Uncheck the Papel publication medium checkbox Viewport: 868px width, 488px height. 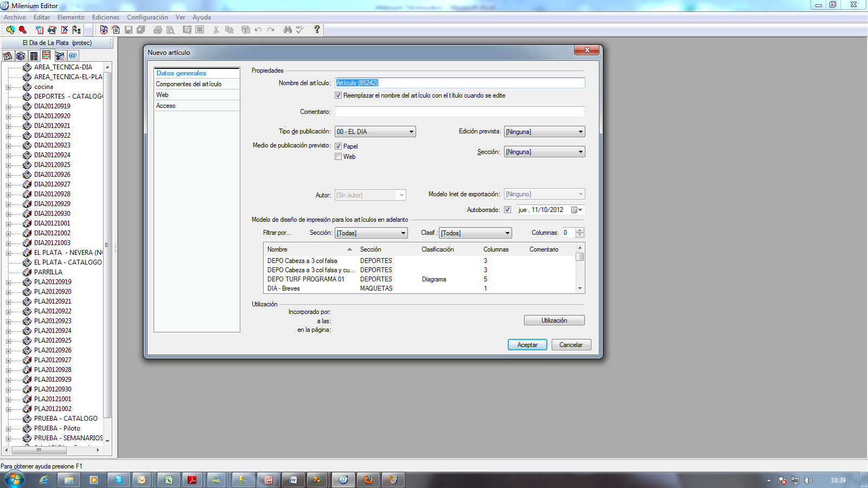coord(339,146)
